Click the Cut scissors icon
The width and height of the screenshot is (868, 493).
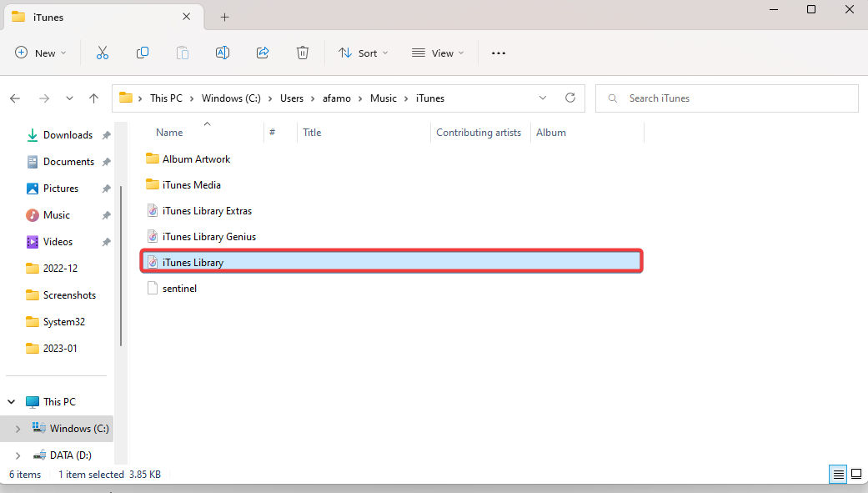click(103, 53)
